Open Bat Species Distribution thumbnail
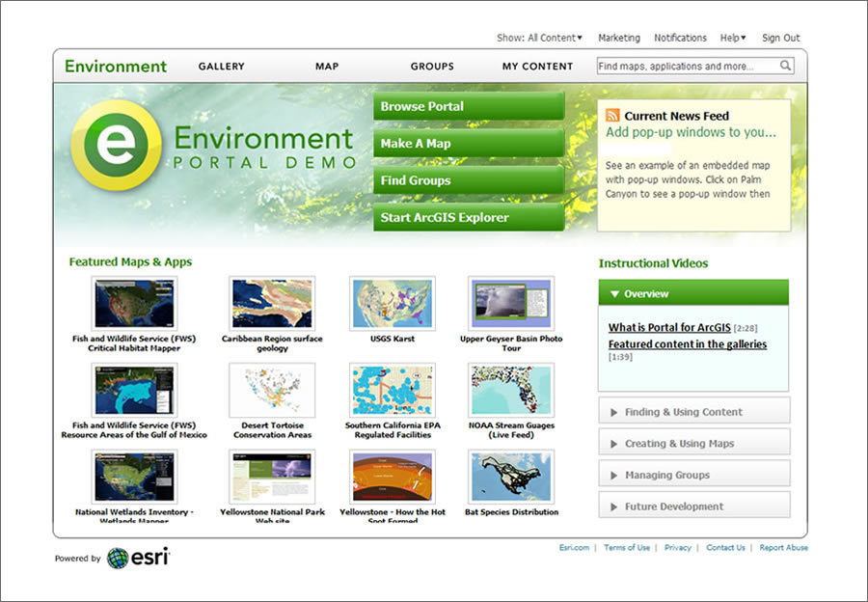The width and height of the screenshot is (868, 602). pos(511,477)
